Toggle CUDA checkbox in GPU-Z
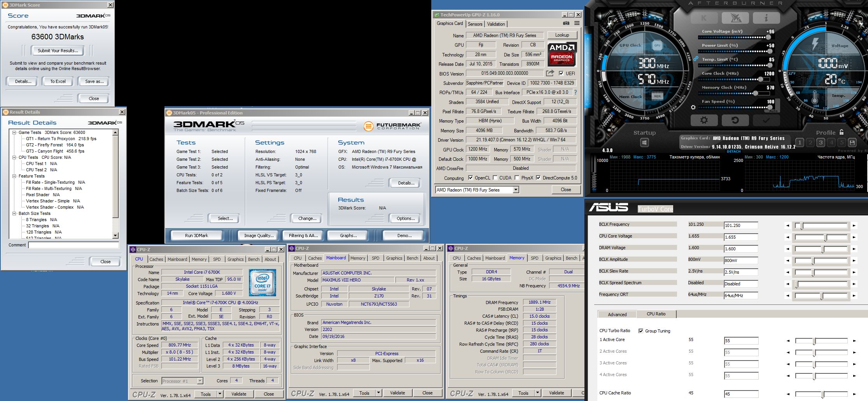 [x=495, y=178]
